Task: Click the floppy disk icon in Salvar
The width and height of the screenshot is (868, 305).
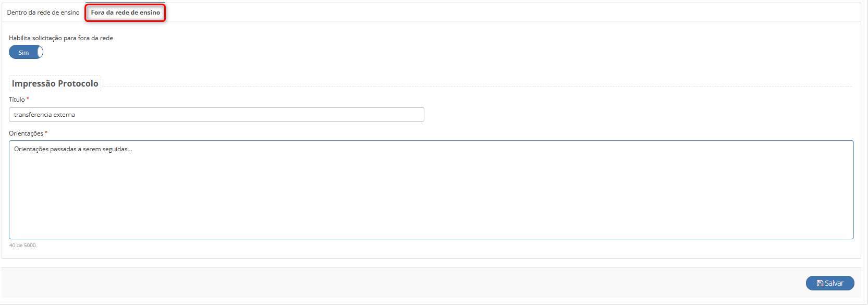Action: click(x=820, y=283)
